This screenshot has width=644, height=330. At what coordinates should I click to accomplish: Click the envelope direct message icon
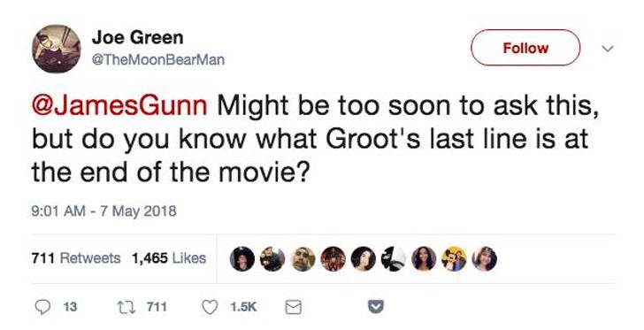294,307
